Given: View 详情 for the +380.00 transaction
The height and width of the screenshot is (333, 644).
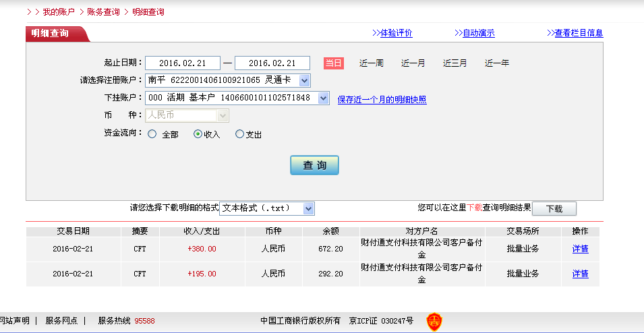Looking at the screenshot, I should click(580, 249).
